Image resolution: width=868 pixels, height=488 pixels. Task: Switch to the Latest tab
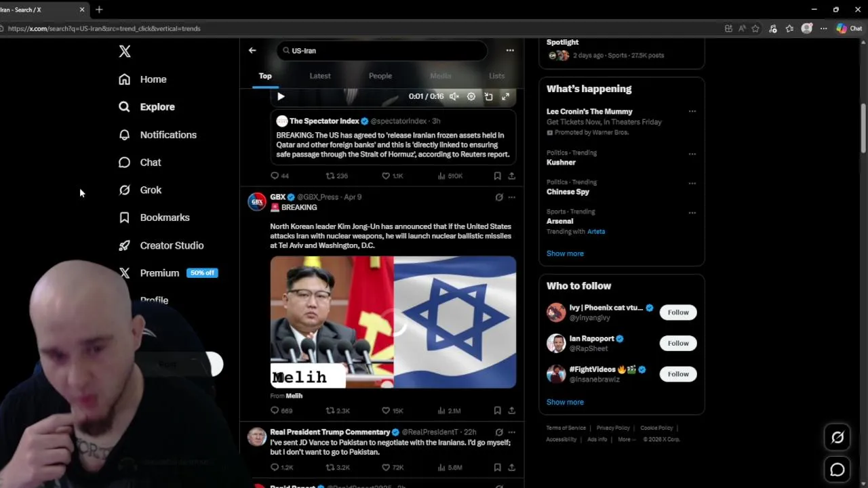[320, 76]
